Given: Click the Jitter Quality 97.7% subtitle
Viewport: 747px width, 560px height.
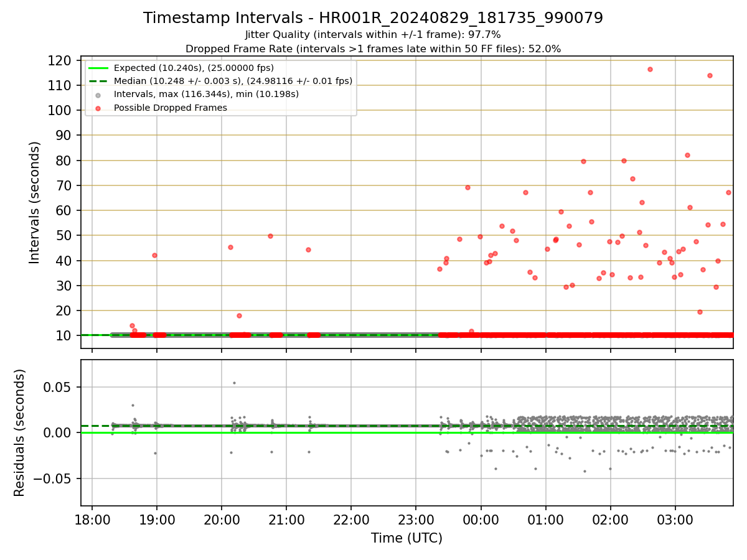Looking at the screenshot, I should [x=373, y=35].
